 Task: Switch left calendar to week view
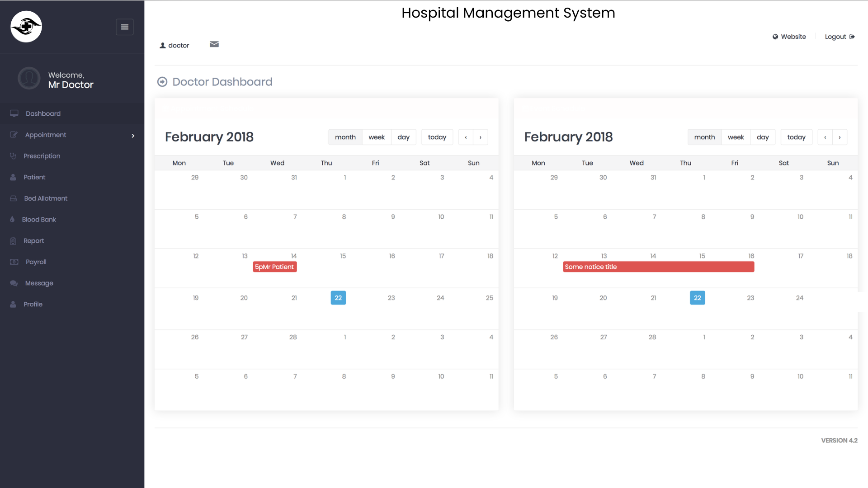click(377, 137)
